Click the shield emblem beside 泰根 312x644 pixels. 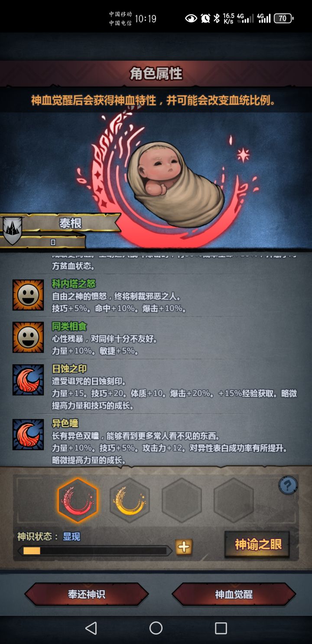coord(13,229)
